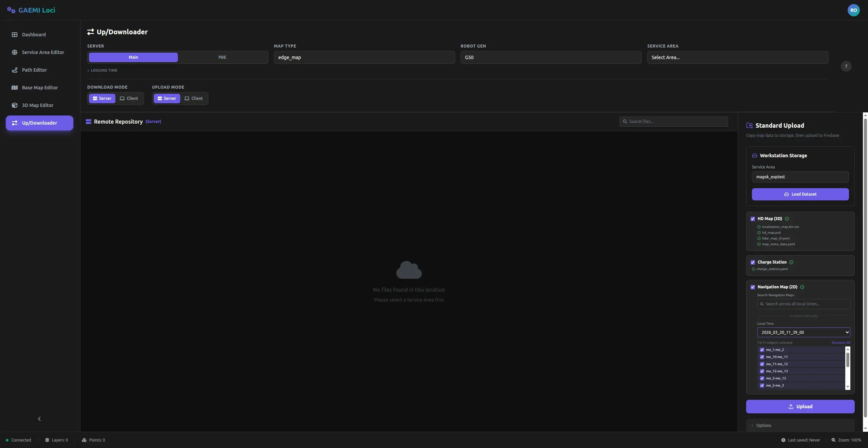Uncheck the me_10-me_11 edge
Viewport: 868px width, 448px height.
click(x=762, y=357)
